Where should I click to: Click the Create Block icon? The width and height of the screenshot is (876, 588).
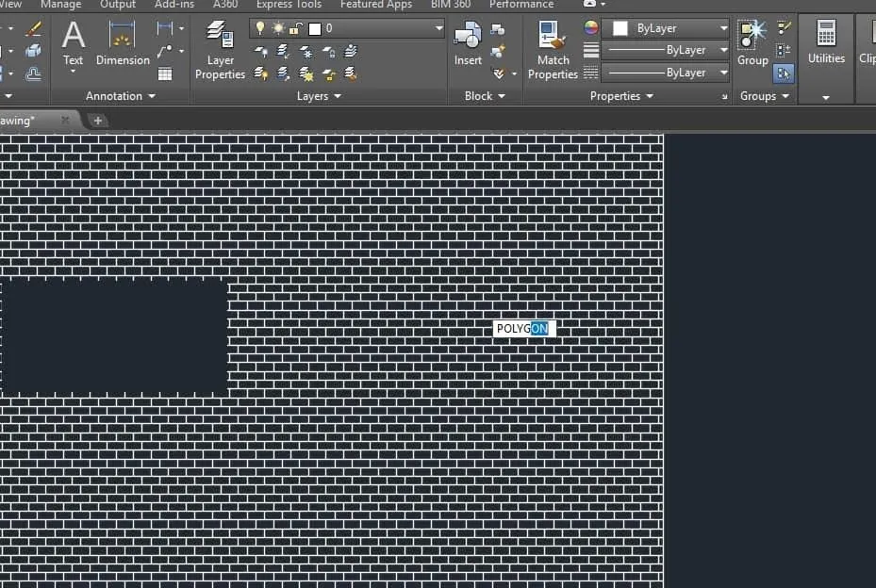[498, 29]
